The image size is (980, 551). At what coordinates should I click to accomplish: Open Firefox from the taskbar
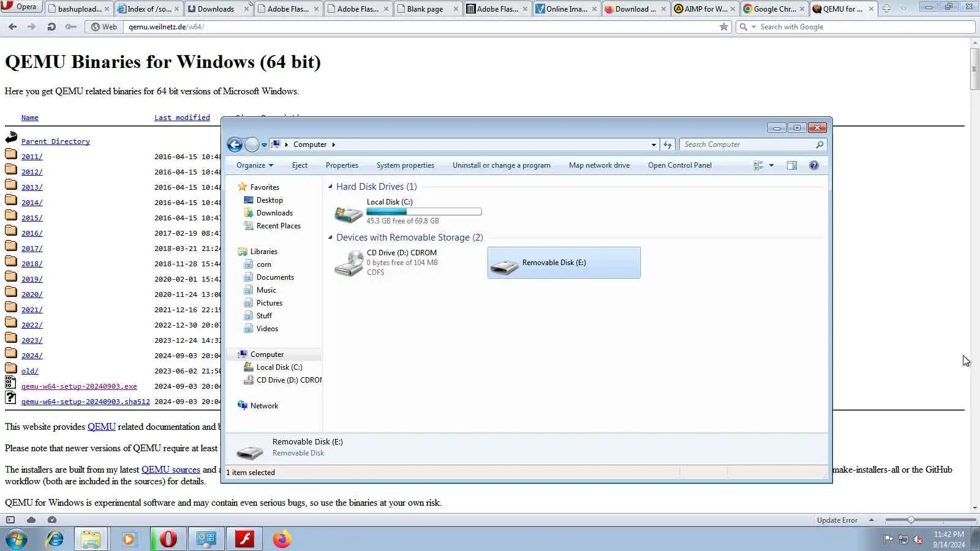click(282, 539)
